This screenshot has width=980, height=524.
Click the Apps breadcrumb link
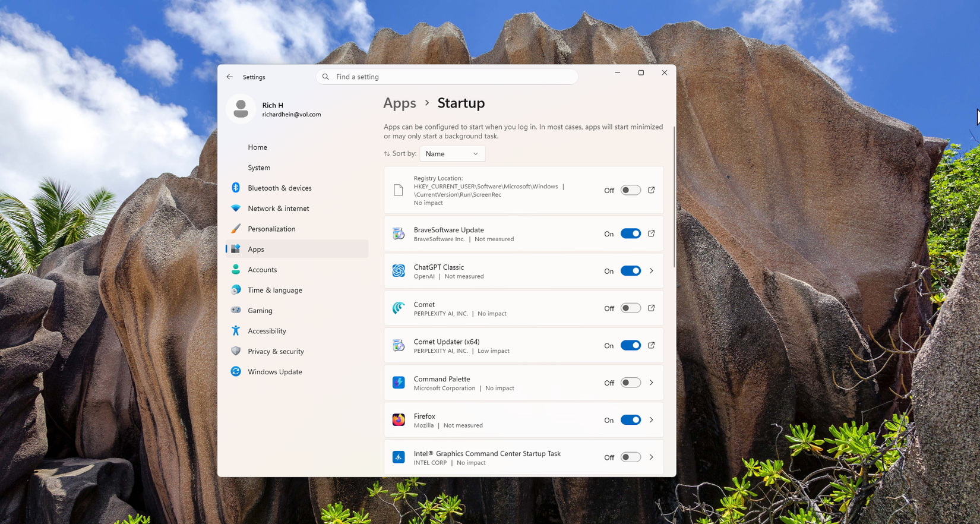(400, 103)
